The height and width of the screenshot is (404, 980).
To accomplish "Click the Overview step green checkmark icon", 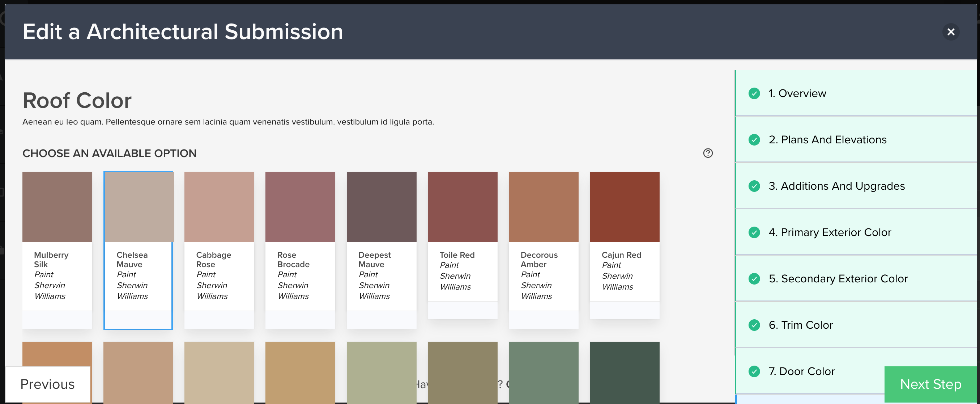I will point(754,93).
